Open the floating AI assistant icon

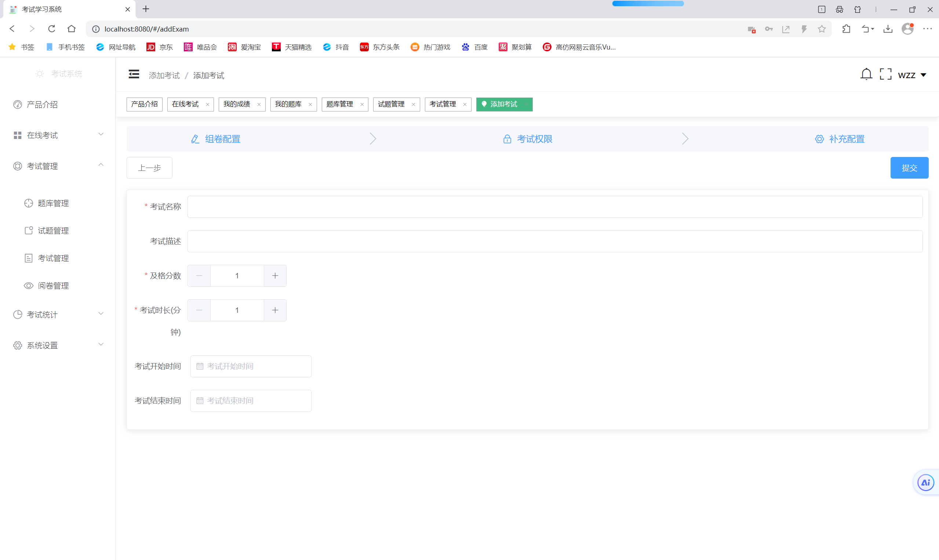click(925, 482)
